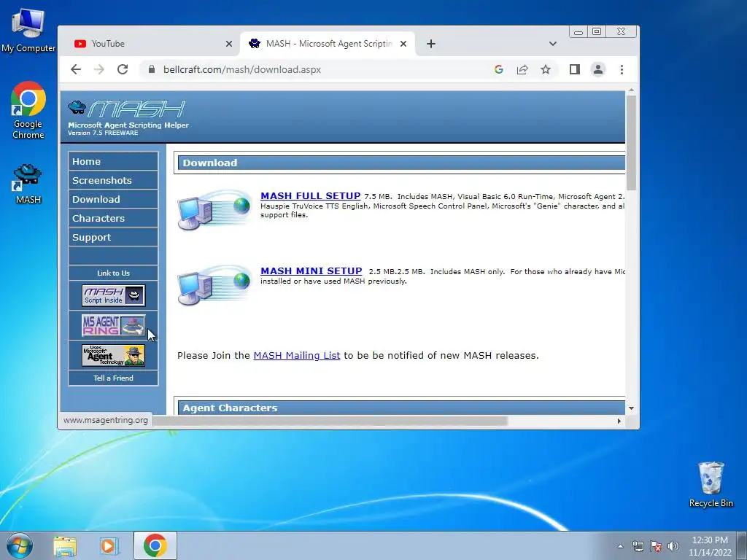Click Link to Us in sidebar
Screen dimensions: 747x560
point(113,273)
